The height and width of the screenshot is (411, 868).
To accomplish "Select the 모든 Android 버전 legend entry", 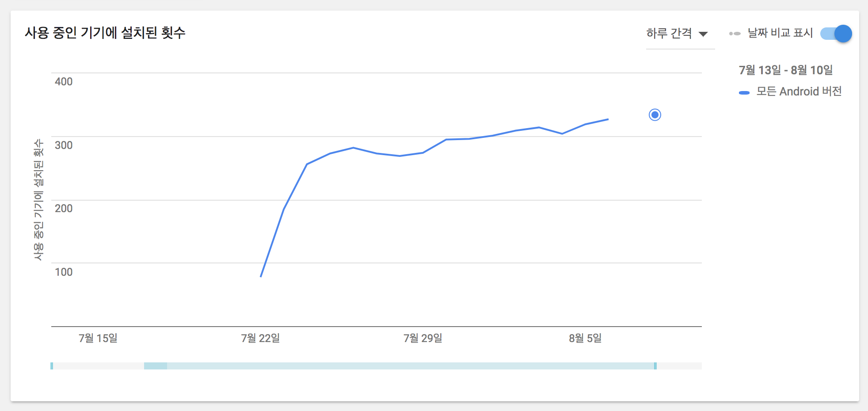I will pyautogui.click(x=799, y=91).
